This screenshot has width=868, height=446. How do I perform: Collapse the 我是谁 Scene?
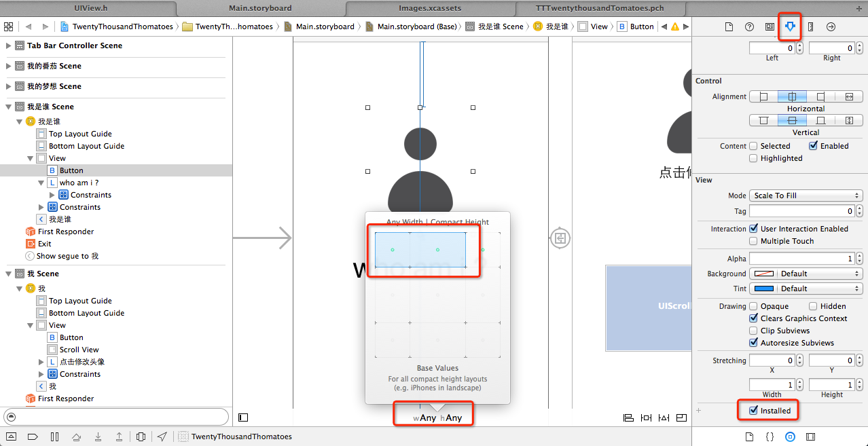[x=9, y=107]
